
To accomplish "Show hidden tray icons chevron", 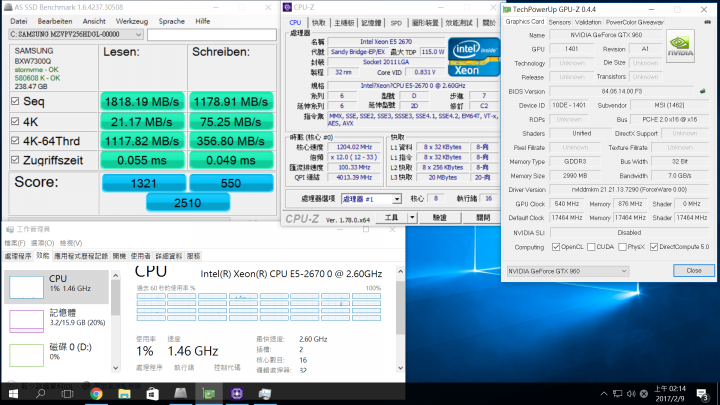I will point(604,394).
